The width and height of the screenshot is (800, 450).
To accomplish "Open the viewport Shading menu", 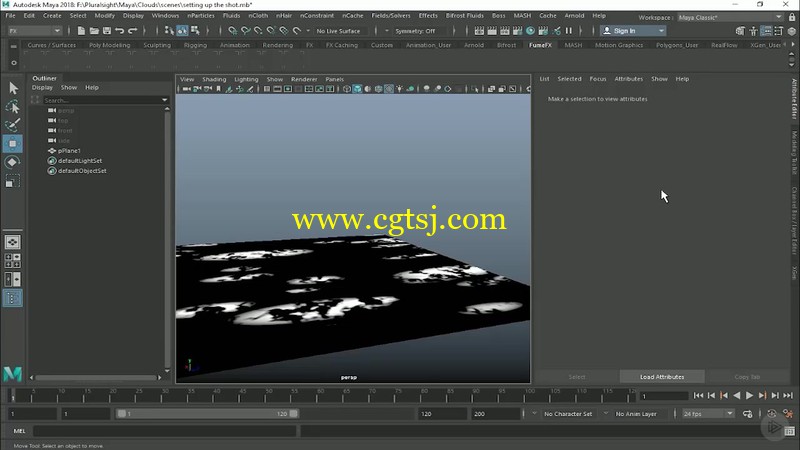I will (214, 80).
